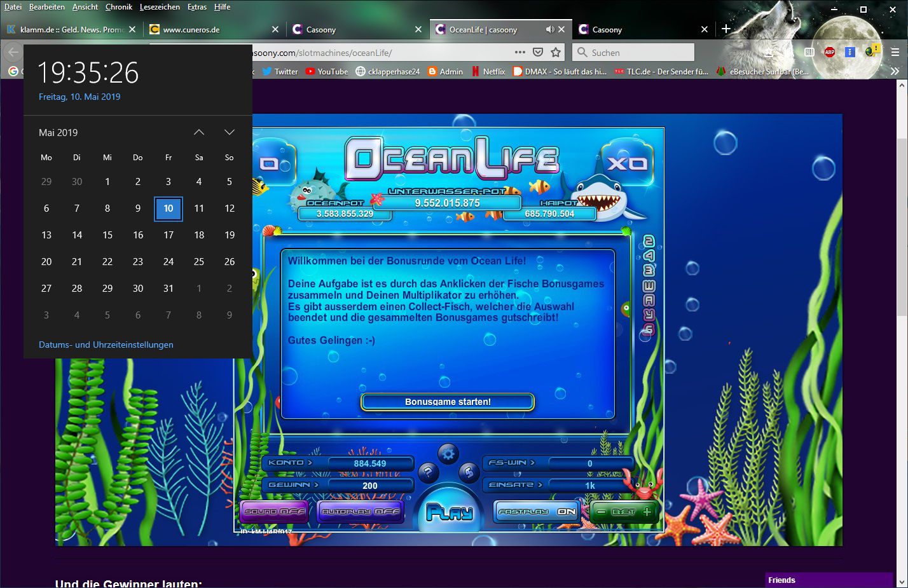The height and width of the screenshot is (588, 908).
Task: Open the TLC.de bookmark
Action: (661, 71)
